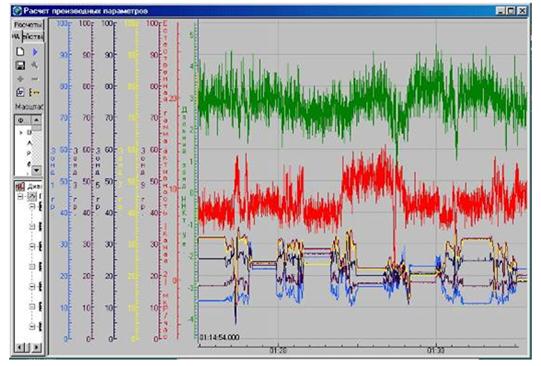Collapse the top-level tree node with minus box
The height and width of the screenshot is (366, 541).
20,197
